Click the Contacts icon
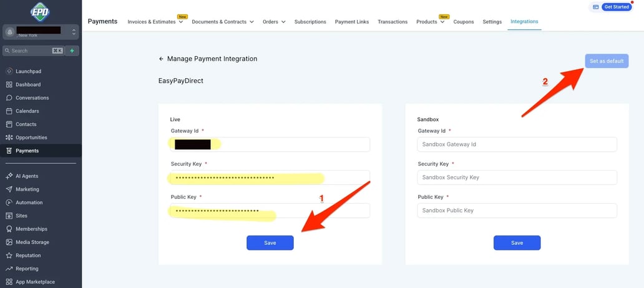Screen dimensions: 644x288 [x=9, y=124]
